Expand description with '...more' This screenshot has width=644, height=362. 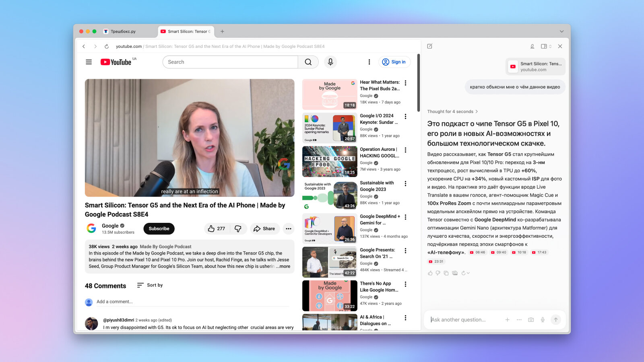(283, 266)
